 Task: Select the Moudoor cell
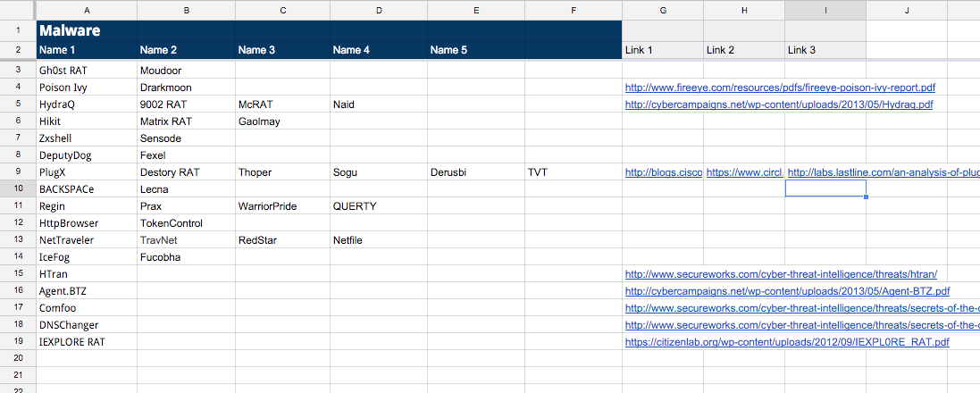[186, 71]
